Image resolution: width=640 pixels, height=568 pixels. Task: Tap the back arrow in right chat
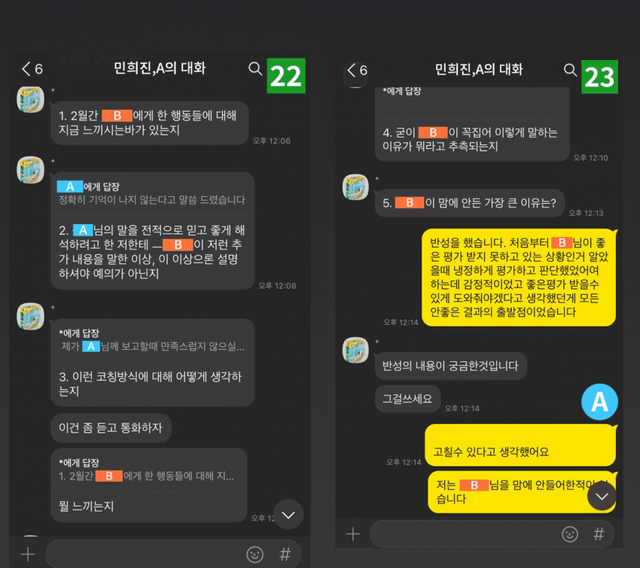tap(351, 70)
